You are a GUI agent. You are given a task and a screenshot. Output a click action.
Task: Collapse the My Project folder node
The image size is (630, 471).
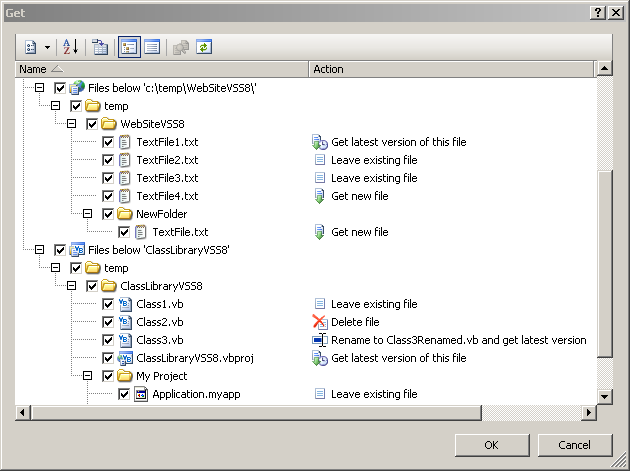88,375
